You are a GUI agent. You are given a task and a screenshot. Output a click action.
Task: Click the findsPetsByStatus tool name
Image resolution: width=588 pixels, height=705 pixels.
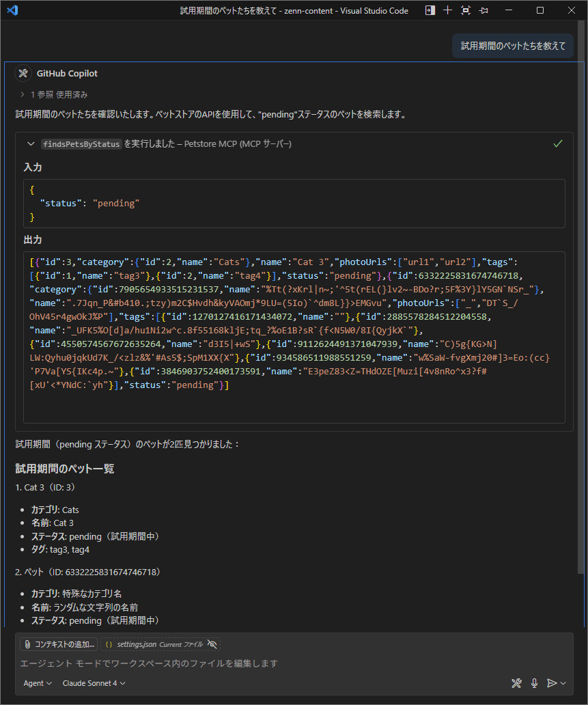(81, 144)
